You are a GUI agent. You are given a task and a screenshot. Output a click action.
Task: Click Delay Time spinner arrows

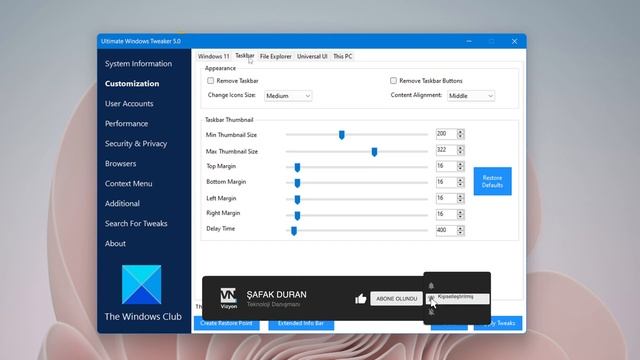[460, 230]
